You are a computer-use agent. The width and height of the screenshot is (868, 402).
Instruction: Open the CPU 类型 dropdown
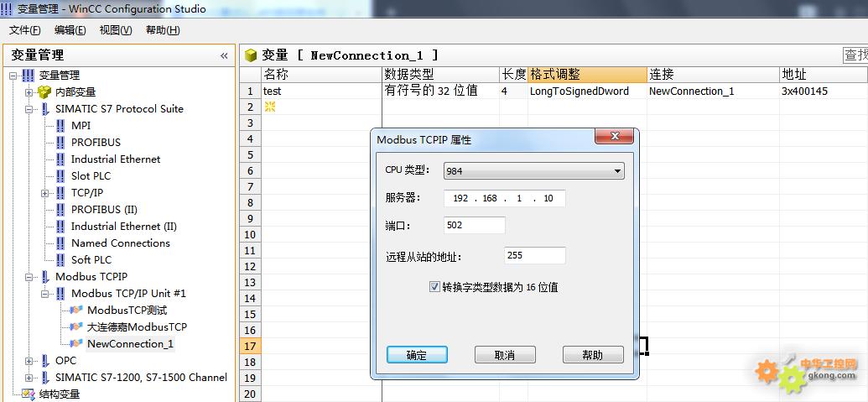tap(617, 171)
